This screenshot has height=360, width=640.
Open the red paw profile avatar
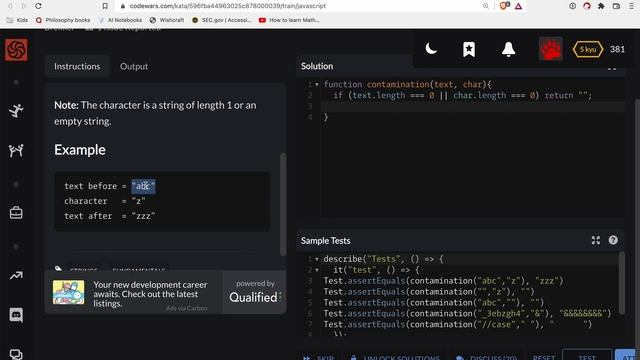550,49
